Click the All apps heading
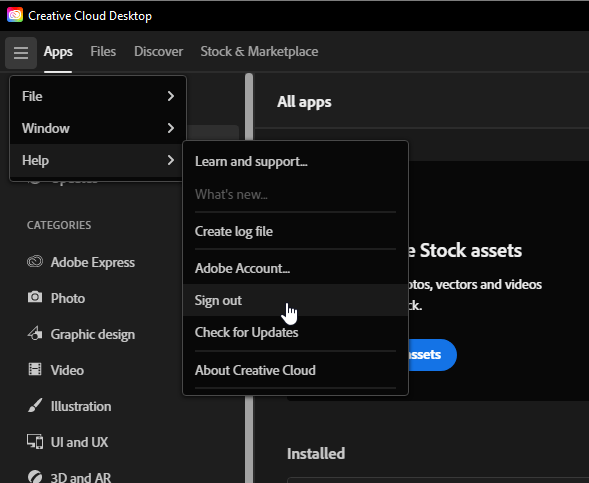The image size is (589, 483). point(304,102)
